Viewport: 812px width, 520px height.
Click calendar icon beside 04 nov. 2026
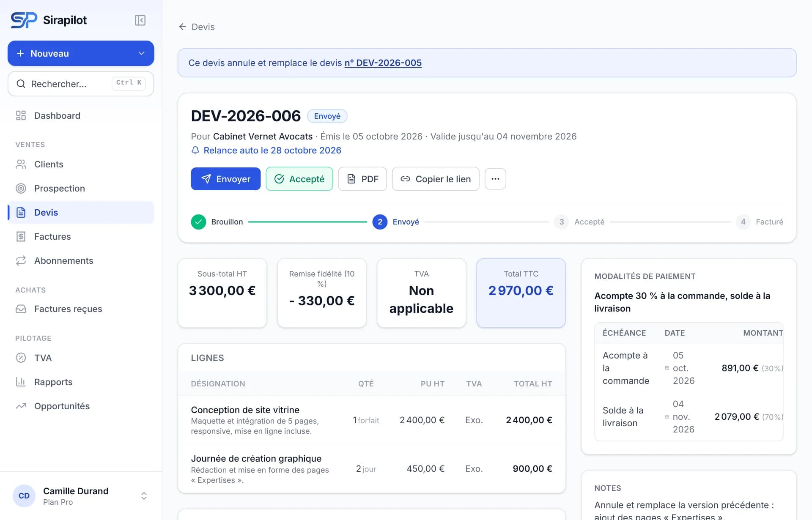pyautogui.click(x=667, y=417)
